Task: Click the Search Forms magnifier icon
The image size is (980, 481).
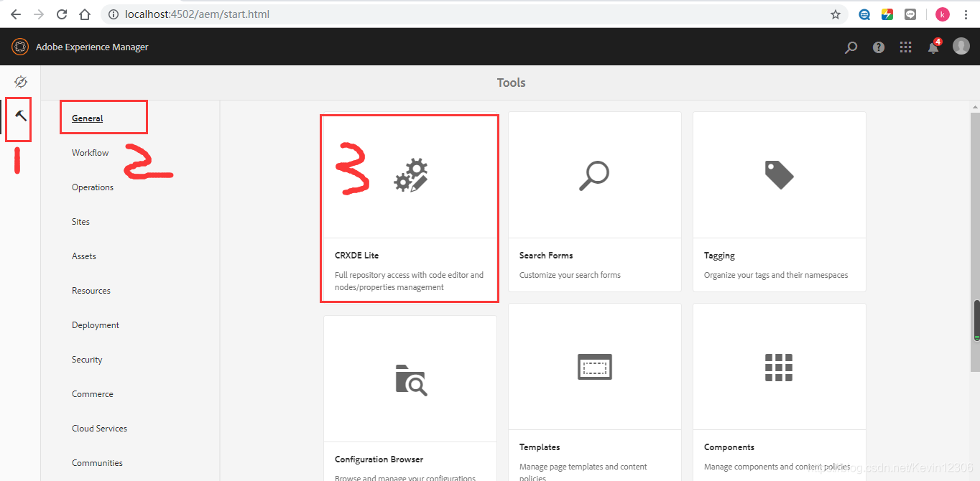Action: tap(594, 176)
